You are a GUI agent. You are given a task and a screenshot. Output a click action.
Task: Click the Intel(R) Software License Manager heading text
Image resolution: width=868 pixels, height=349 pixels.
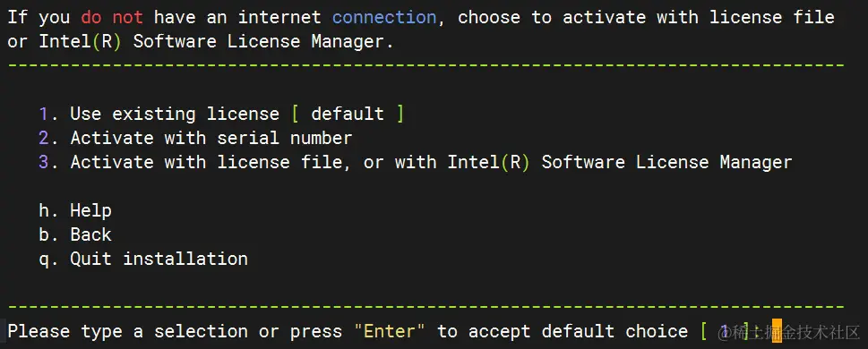tap(211, 41)
